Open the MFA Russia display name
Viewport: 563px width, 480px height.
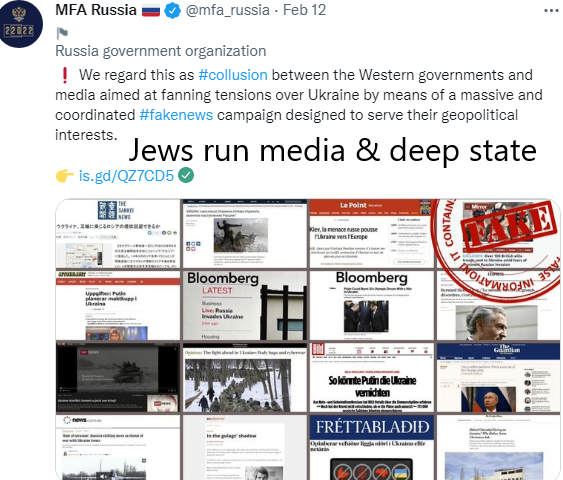(96, 10)
